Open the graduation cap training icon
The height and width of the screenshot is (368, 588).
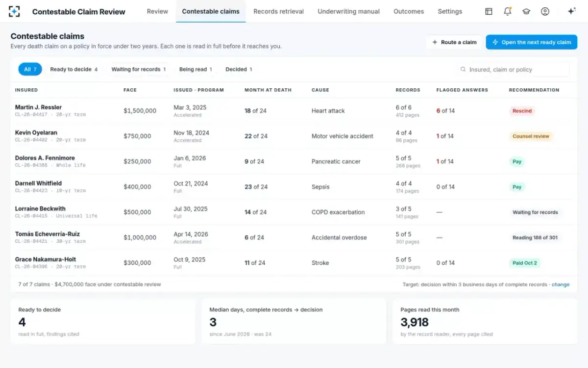526,11
